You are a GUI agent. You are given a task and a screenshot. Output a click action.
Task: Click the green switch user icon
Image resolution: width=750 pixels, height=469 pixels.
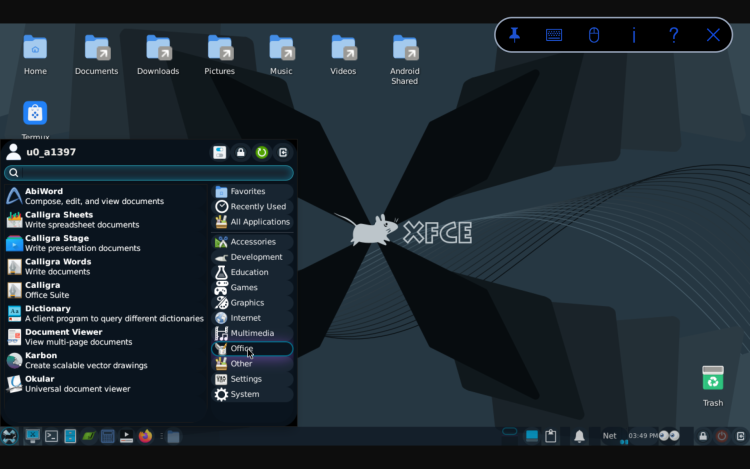(x=262, y=153)
